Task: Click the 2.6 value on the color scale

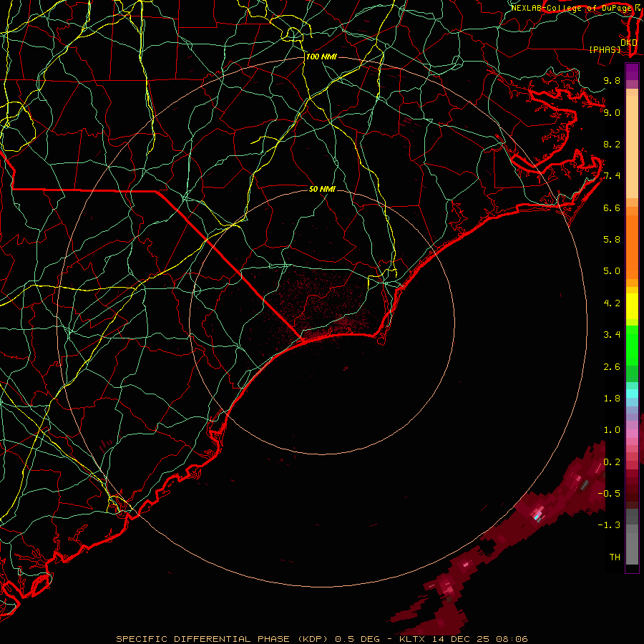Action: pyautogui.click(x=612, y=367)
